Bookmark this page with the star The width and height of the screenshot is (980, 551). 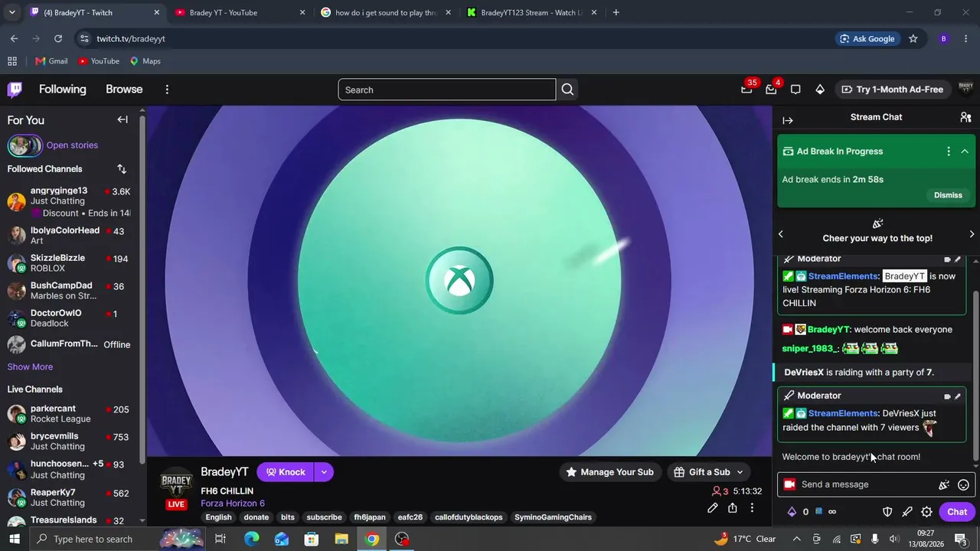click(x=913, y=38)
